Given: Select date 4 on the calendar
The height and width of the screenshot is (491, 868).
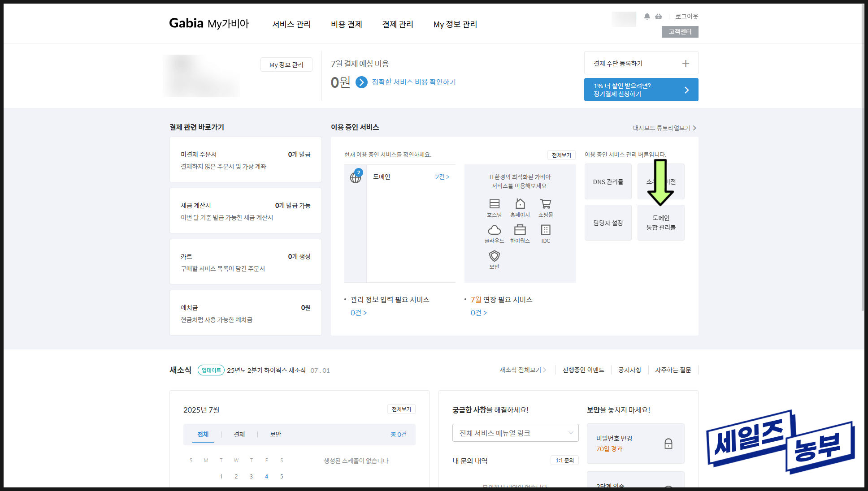Looking at the screenshot, I should 266,476.
